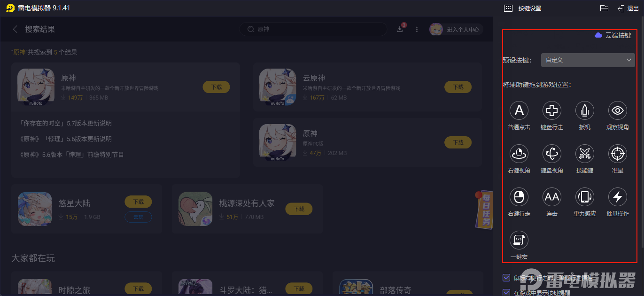Toggle the 鼠标右键行走 checkbox
644x296 pixels.
point(506,278)
